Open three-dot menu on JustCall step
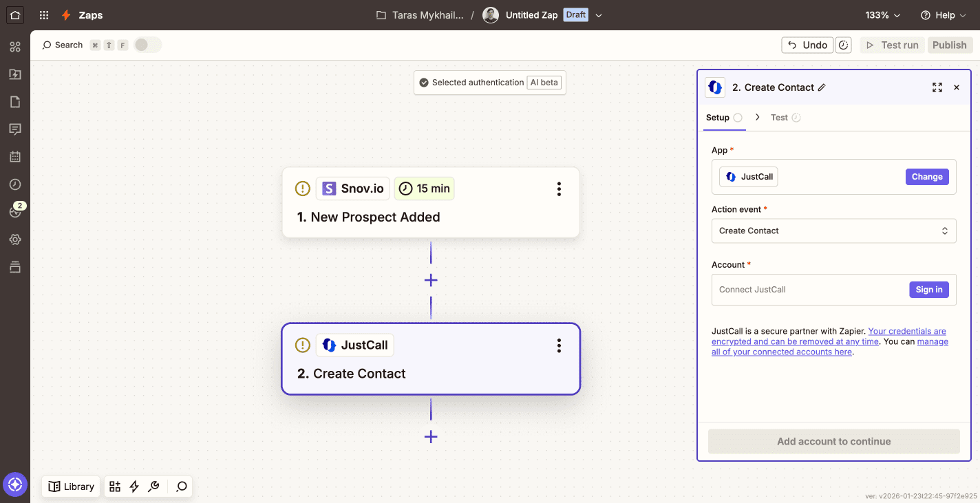The height and width of the screenshot is (503, 980). click(x=559, y=345)
